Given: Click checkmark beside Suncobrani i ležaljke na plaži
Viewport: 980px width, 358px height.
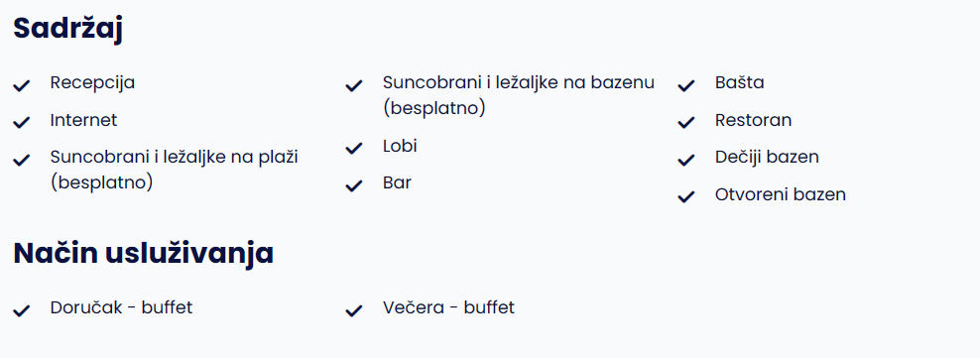Looking at the screenshot, I should point(22,160).
